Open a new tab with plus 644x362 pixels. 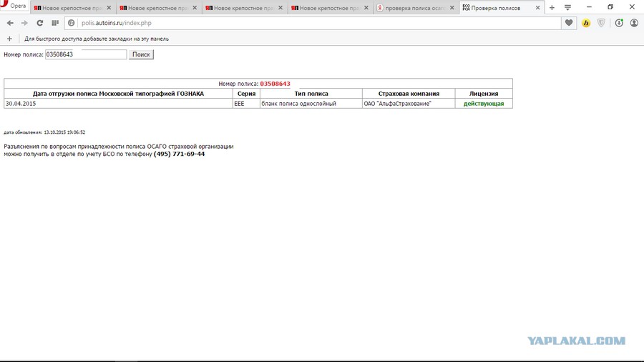pyautogui.click(x=552, y=7)
